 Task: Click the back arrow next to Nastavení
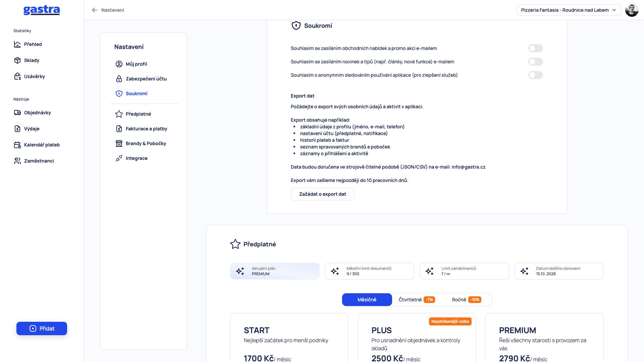point(95,10)
